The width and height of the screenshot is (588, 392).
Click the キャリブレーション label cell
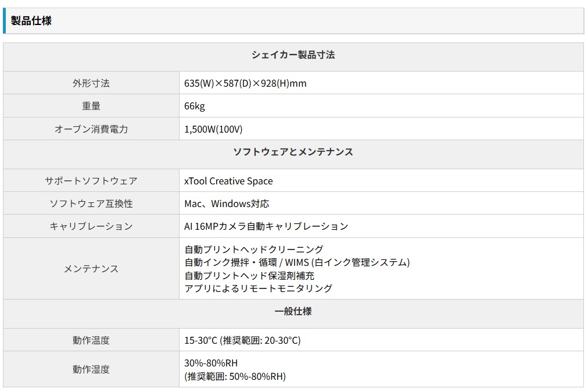(91, 226)
